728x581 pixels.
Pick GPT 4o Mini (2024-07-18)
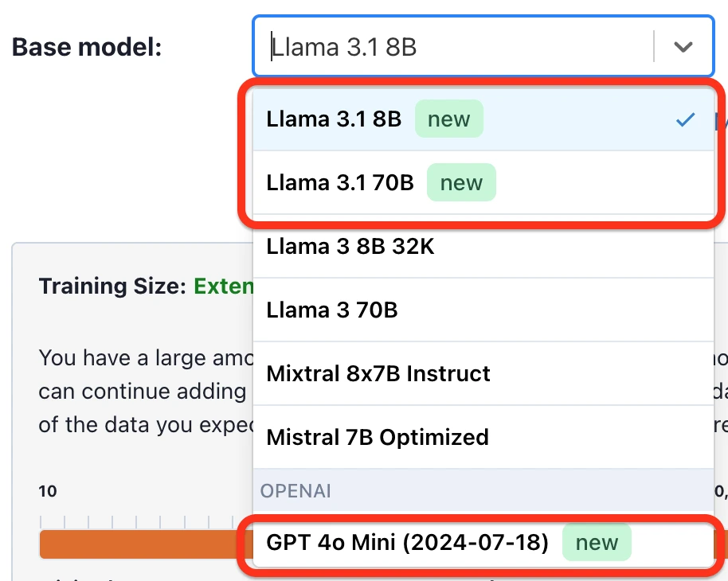(408, 543)
